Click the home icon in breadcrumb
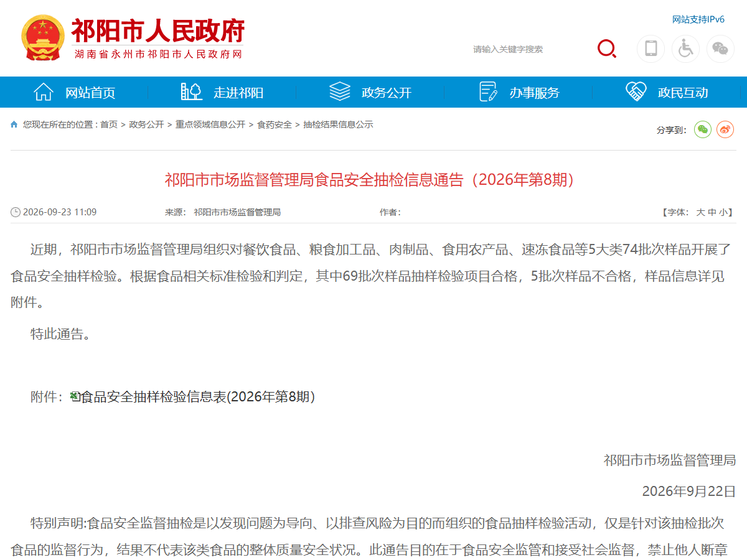 pos(14,124)
